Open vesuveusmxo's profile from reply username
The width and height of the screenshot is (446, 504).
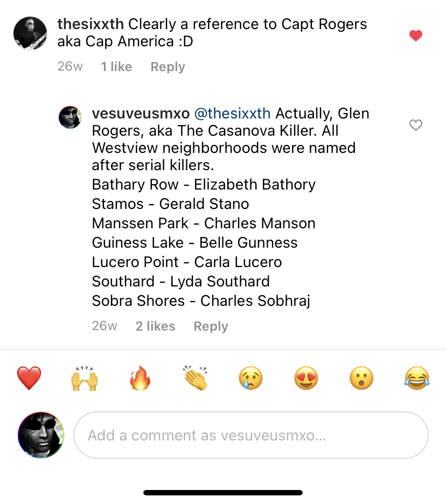[x=141, y=114]
